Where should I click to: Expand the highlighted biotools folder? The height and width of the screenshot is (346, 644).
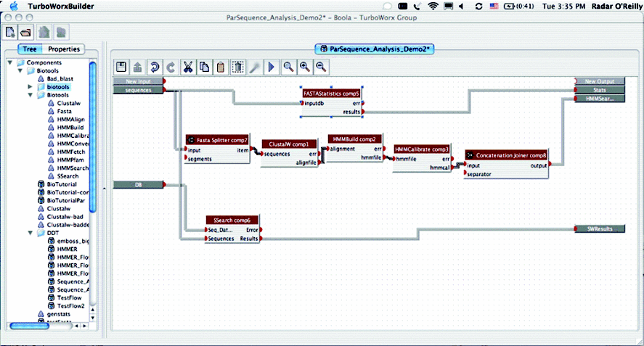pos(30,87)
